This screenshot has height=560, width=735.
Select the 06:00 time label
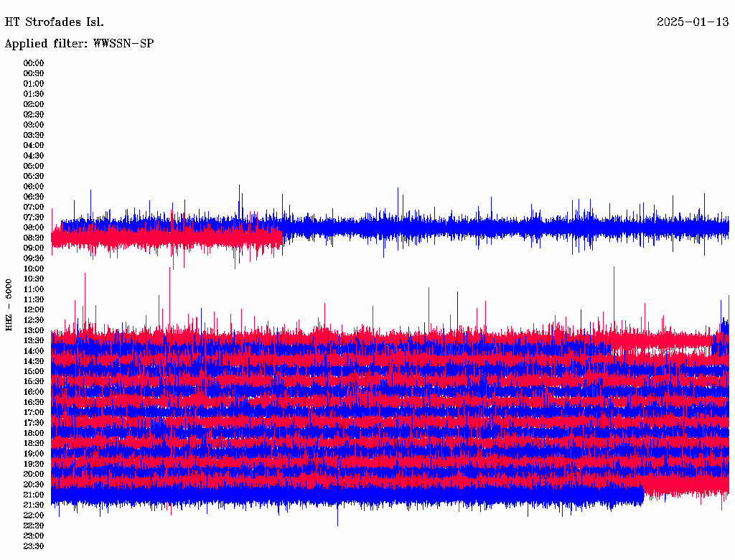(x=34, y=187)
